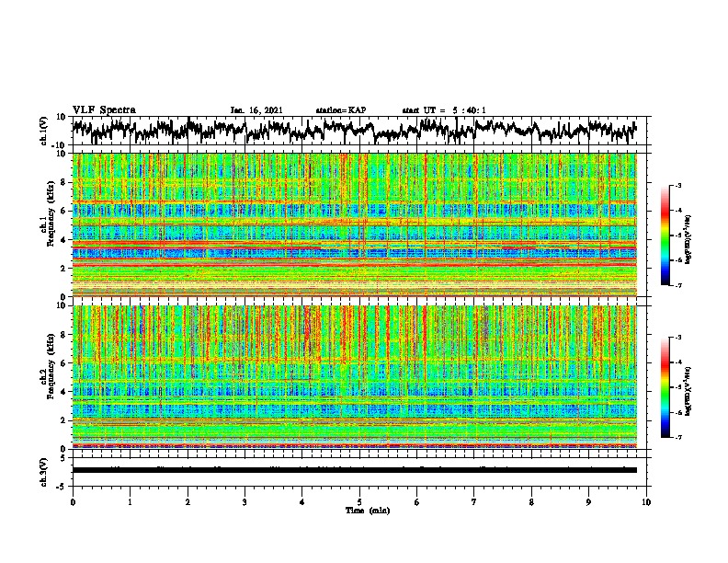Viewport: 728px width, 563px height.
Task: Click time axis tick label "1"
Action: [x=130, y=502]
